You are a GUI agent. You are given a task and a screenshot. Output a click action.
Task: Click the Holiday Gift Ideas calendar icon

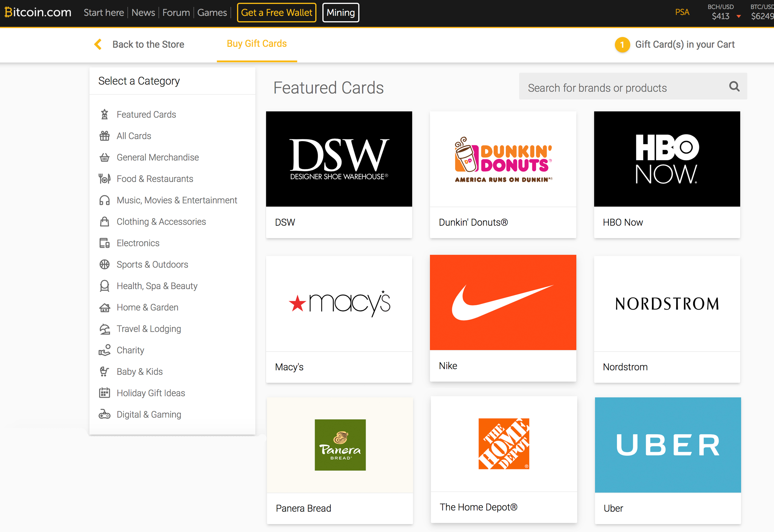[x=104, y=393]
